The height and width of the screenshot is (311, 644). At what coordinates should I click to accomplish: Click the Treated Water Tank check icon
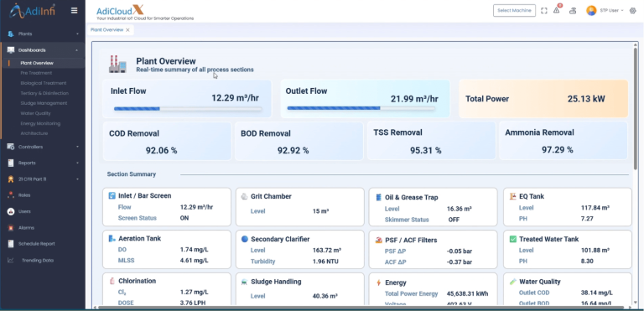pos(512,239)
